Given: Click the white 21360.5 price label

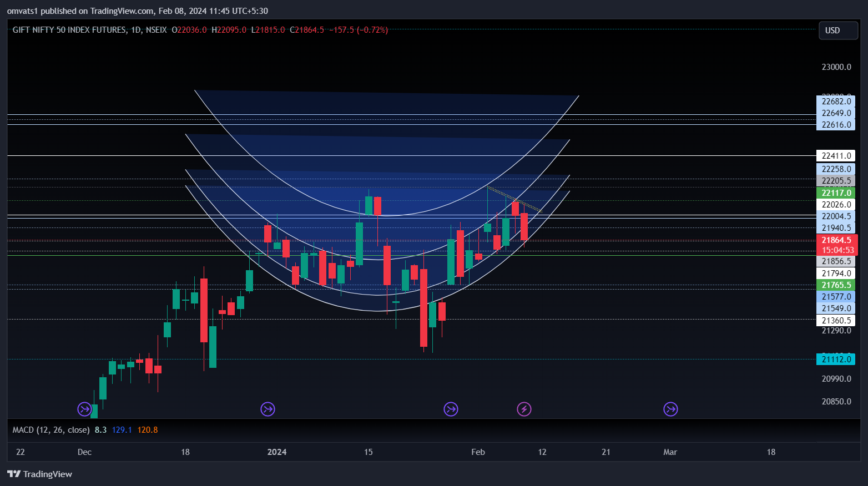Looking at the screenshot, I should (x=836, y=321).
